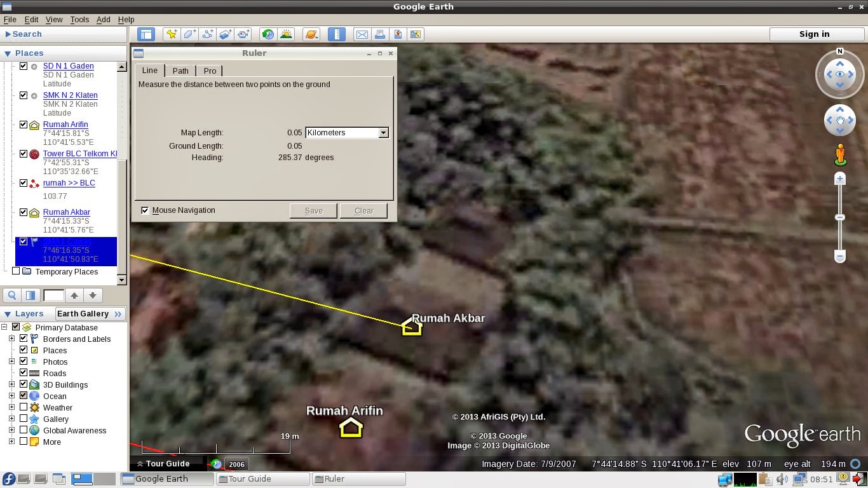The height and width of the screenshot is (488, 868).
Task: Disable the Roads layer checkbox
Action: [24, 373]
